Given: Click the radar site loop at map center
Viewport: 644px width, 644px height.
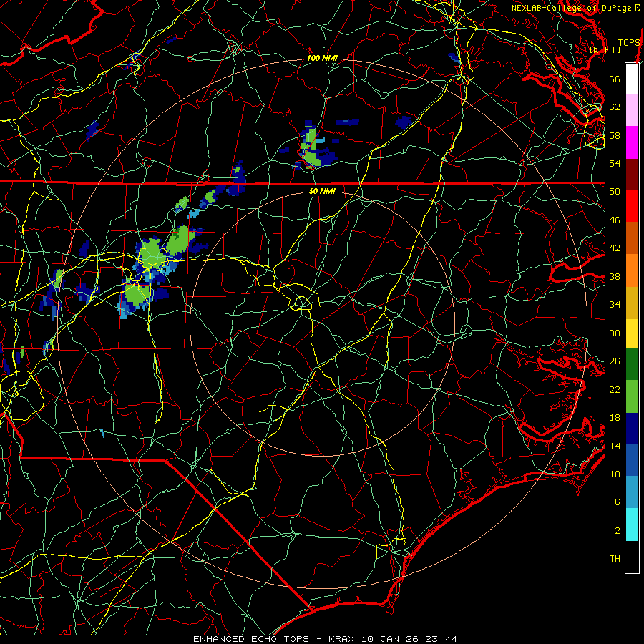Looking at the screenshot, I should click(x=302, y=303).
